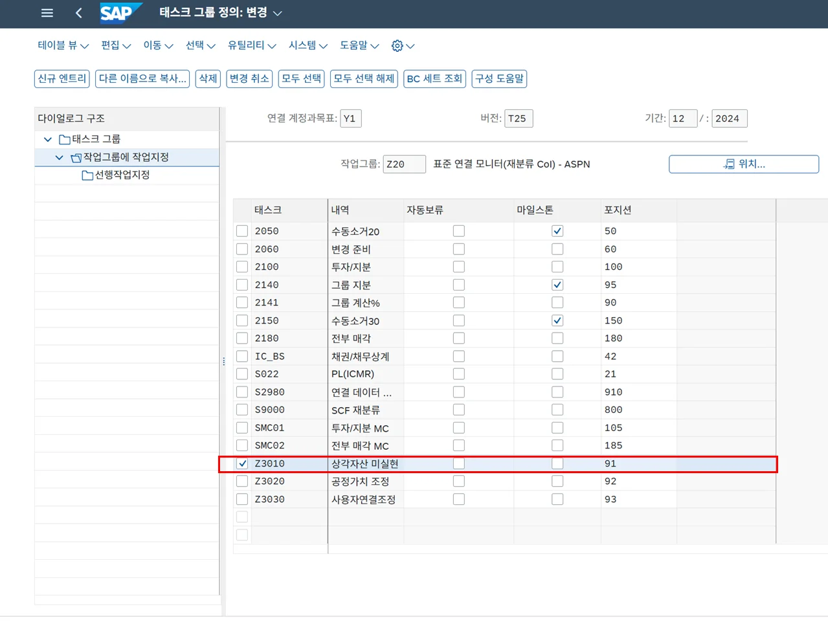This screenshot has width=828, height=644.
Task: Click the 신규 엔트리 button
Action: (x=62, y=78)
